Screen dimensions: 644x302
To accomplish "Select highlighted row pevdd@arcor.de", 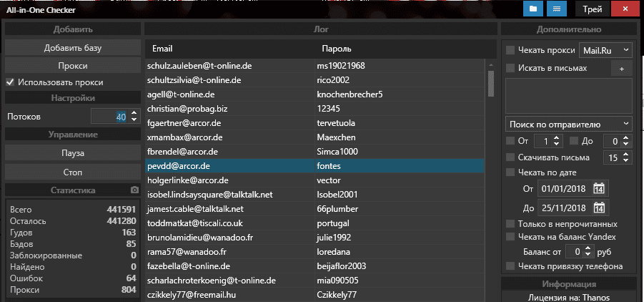I will 314,166.
